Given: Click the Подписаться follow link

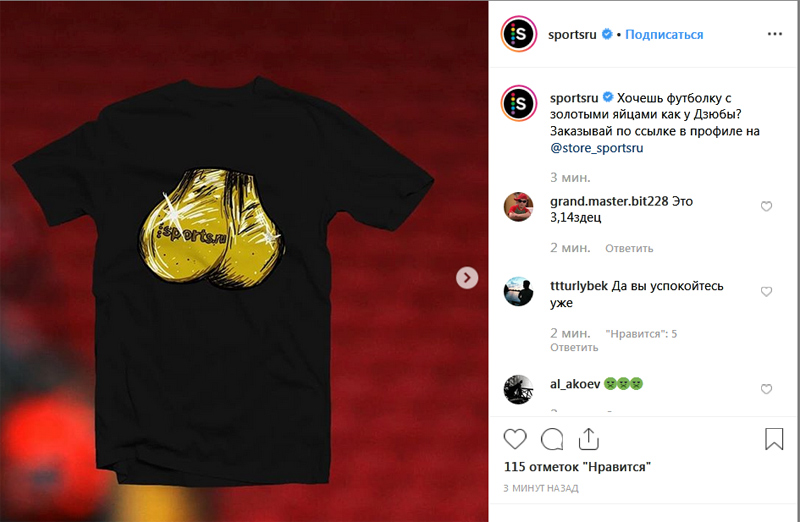Looking at the screenshot, I should (x=664, y=34).
